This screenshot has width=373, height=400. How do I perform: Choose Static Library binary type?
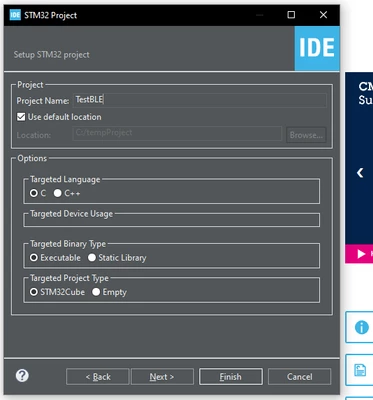(92, 258)
